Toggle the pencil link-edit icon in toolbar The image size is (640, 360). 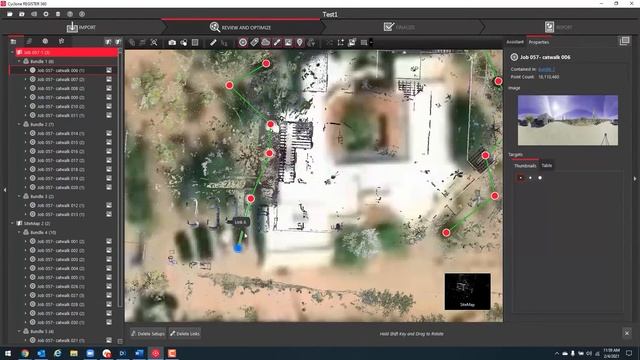[277, 42]
